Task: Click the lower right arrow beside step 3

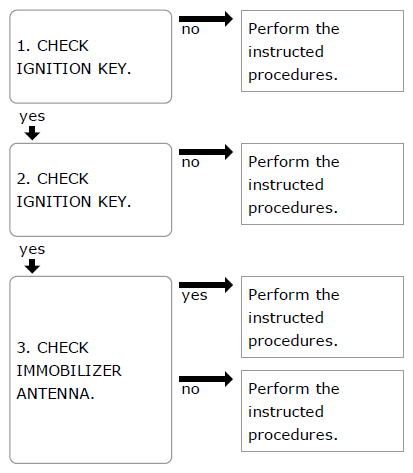Action: pos(206,379)
